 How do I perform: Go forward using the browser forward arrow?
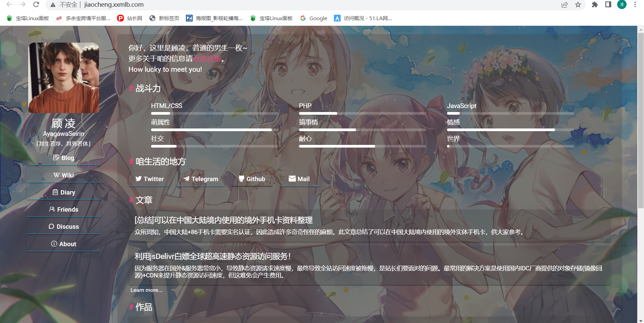(22, 5)
